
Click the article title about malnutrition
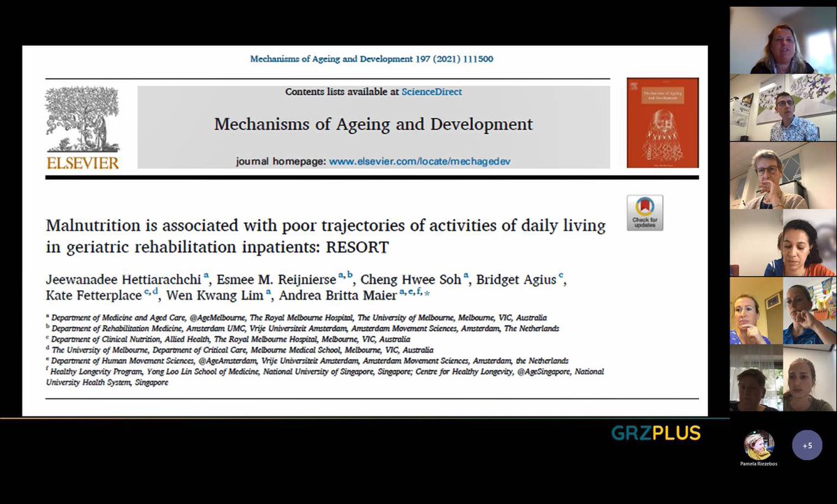[326, 236]
